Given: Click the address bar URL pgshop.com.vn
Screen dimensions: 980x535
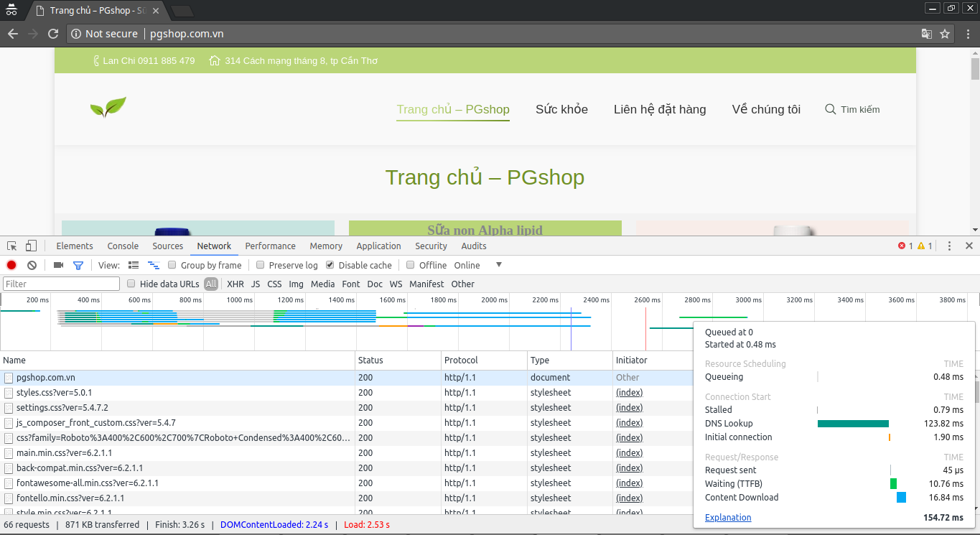Looking at the screenshot, I should (187, 34).
